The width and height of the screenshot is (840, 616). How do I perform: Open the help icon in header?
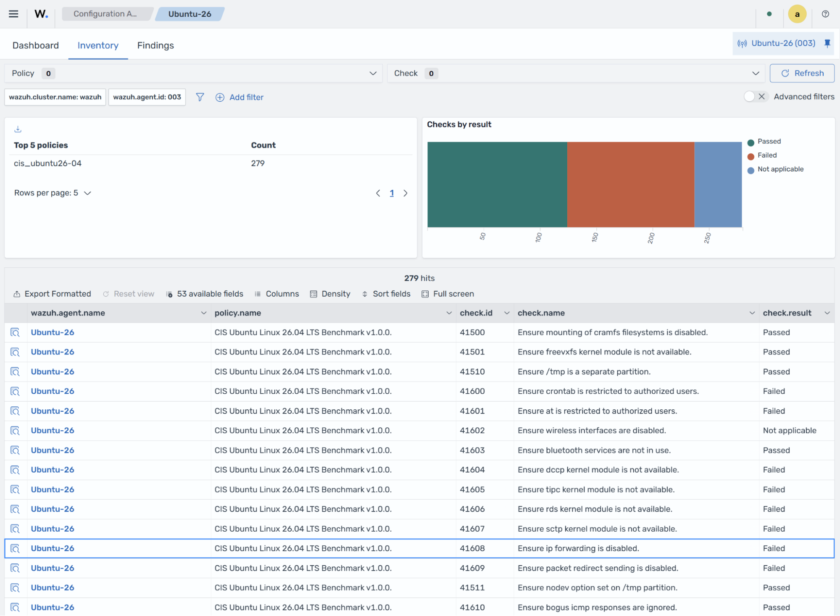(825, 14)
